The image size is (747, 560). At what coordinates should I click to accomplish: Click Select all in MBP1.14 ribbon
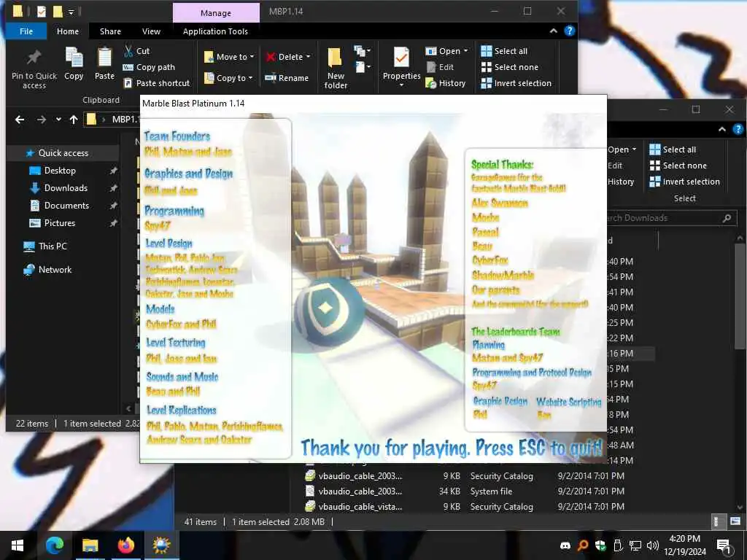[x=504, y=51]
